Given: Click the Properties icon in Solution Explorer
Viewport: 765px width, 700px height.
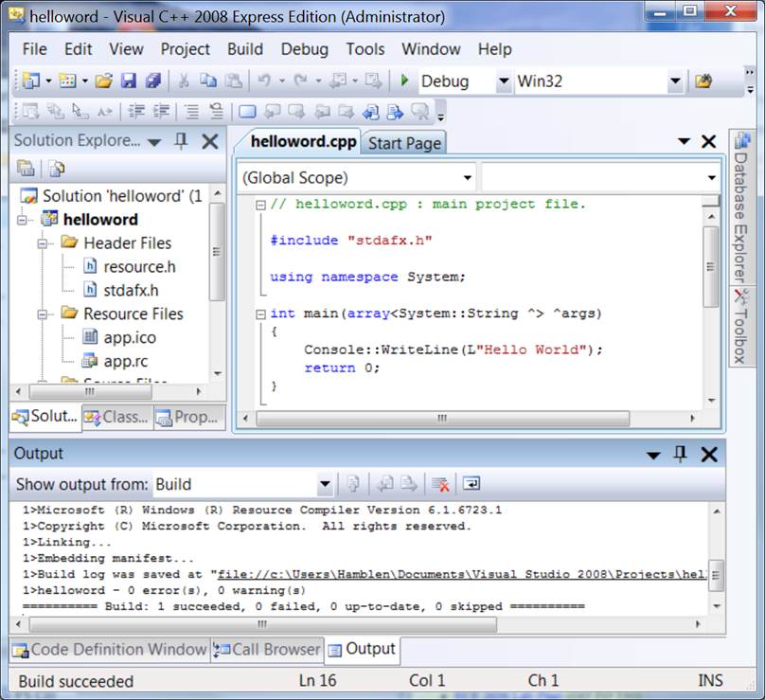Looking at the screenshot, I should 26,169.
